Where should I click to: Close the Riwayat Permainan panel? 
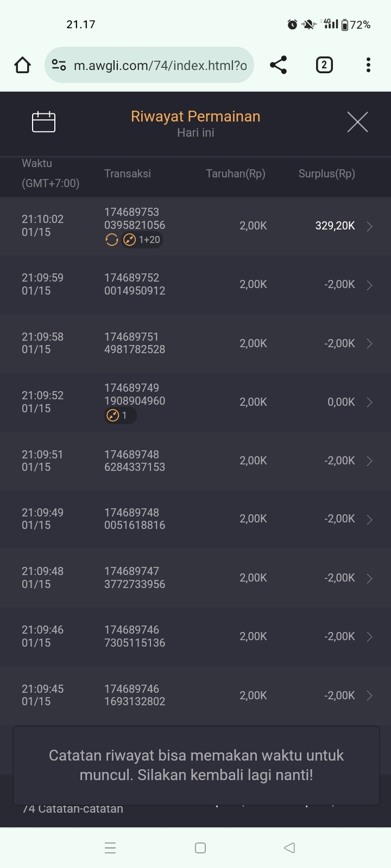point(357,122)
